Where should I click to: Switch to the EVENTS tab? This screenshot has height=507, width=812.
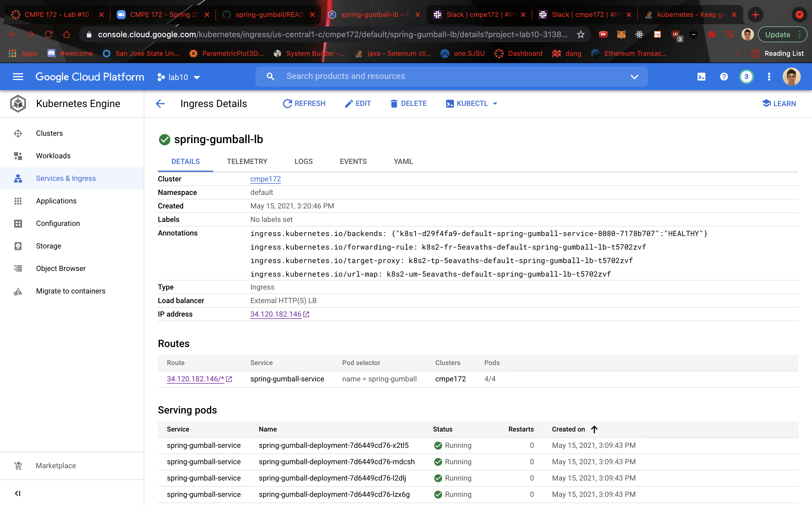point(353,161)
